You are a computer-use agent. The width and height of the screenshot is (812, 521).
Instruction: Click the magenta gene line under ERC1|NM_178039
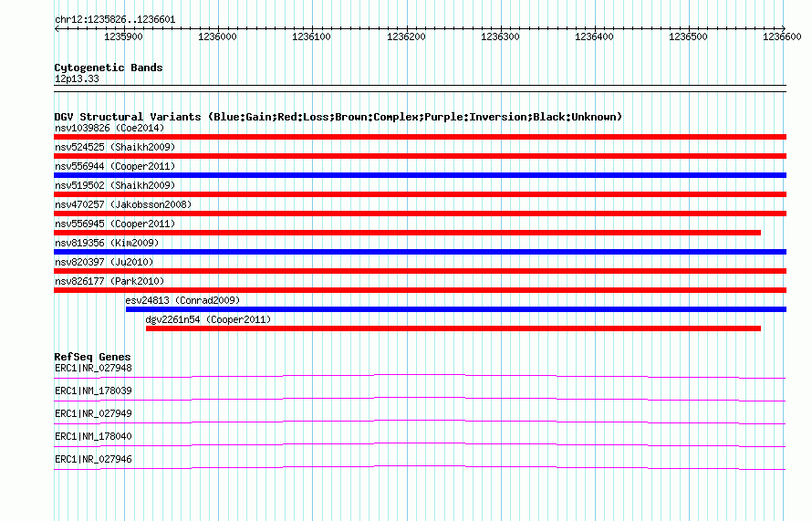(420, 397)
